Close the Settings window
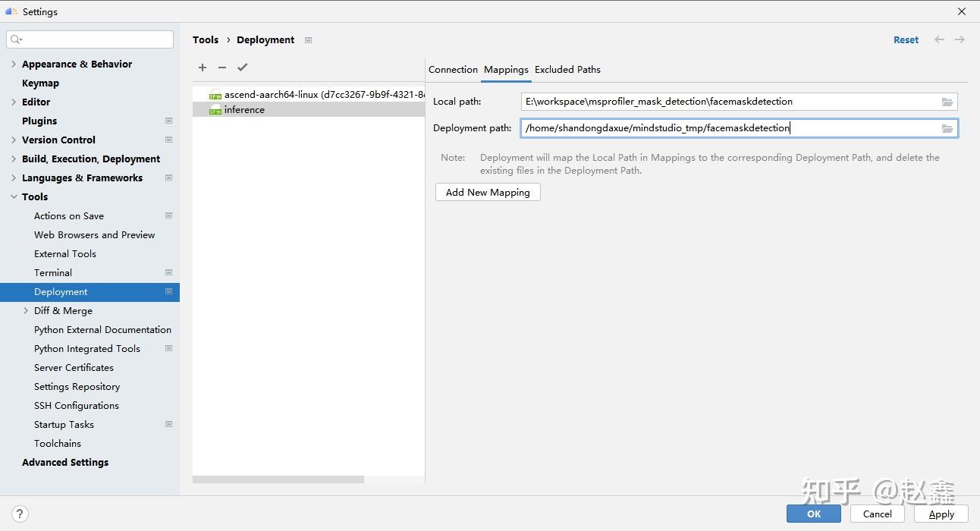 click(962, 11)
